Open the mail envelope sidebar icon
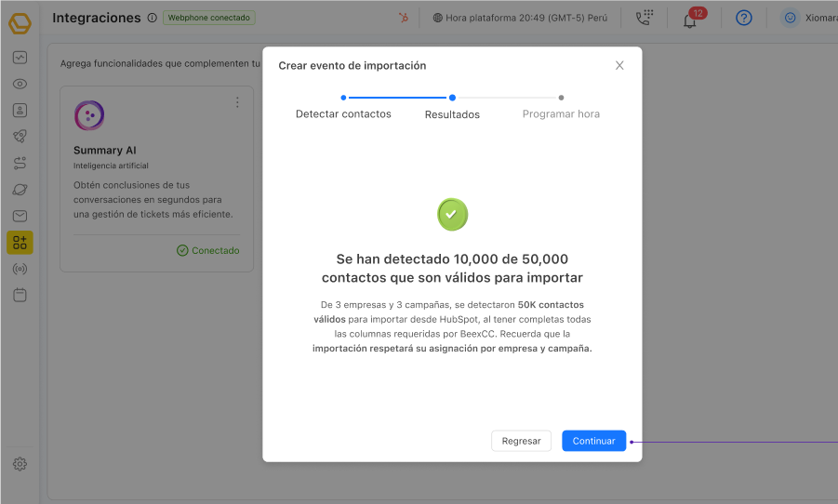 point(20,216)
